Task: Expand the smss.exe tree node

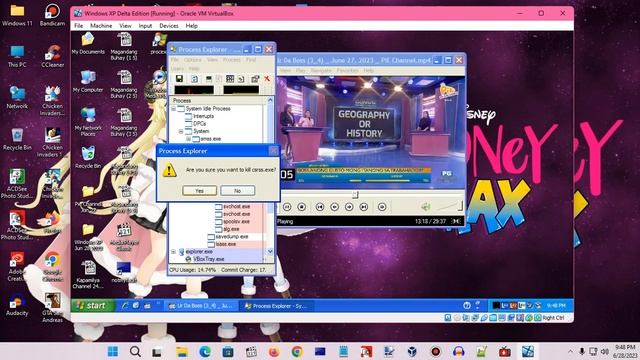Action: [188, 139]
